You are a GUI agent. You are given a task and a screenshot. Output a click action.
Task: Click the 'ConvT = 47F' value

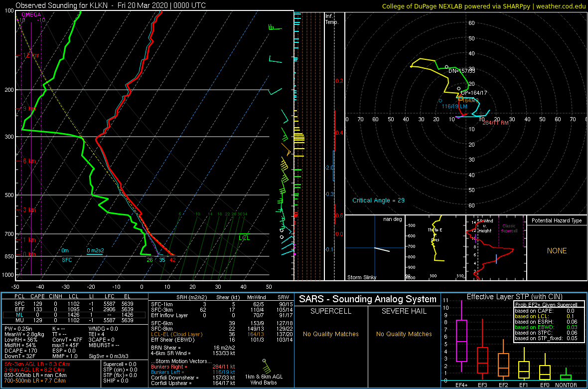point(67,340)
